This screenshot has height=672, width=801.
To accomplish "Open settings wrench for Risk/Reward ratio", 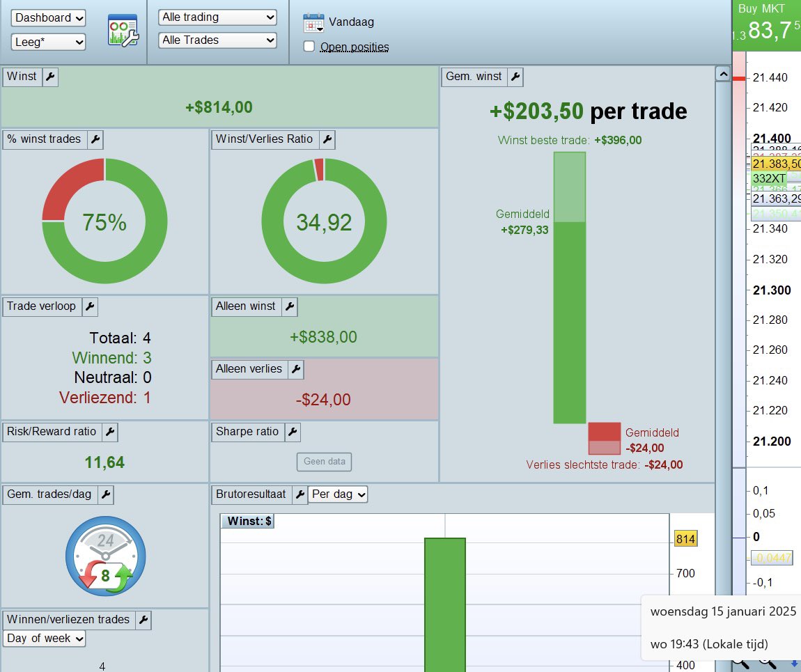I will [110, 432].
